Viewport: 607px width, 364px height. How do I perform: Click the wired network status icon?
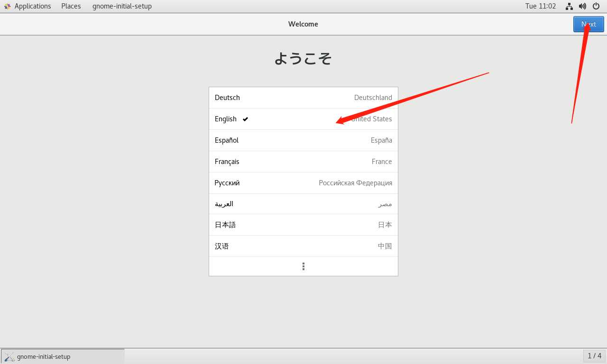[x=569, y=6]
